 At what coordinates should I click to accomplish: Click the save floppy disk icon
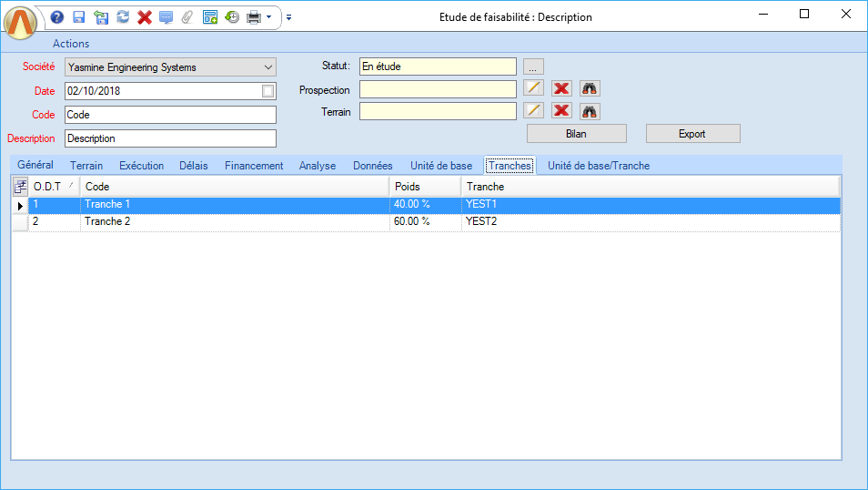79,16
